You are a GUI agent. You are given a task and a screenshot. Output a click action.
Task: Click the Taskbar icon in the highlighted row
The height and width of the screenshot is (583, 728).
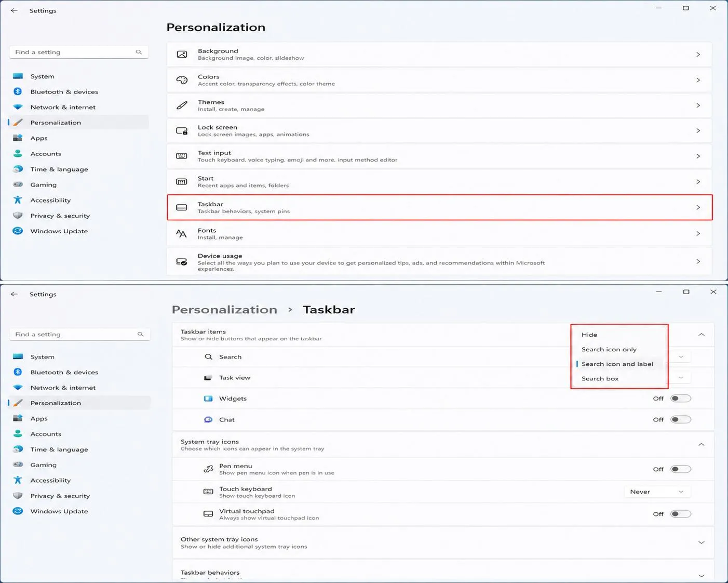pyautogui.click(x=182, y=207)
